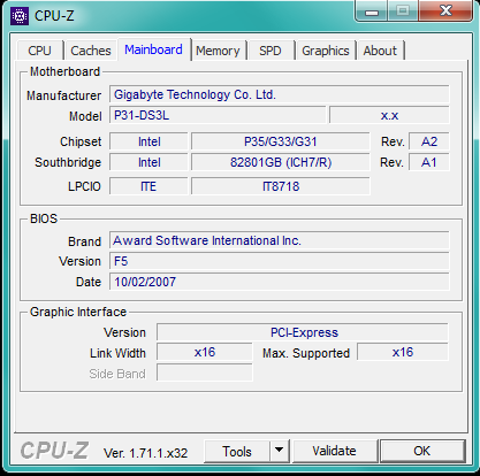Click the BIOS Version field F5

point(279,261)
